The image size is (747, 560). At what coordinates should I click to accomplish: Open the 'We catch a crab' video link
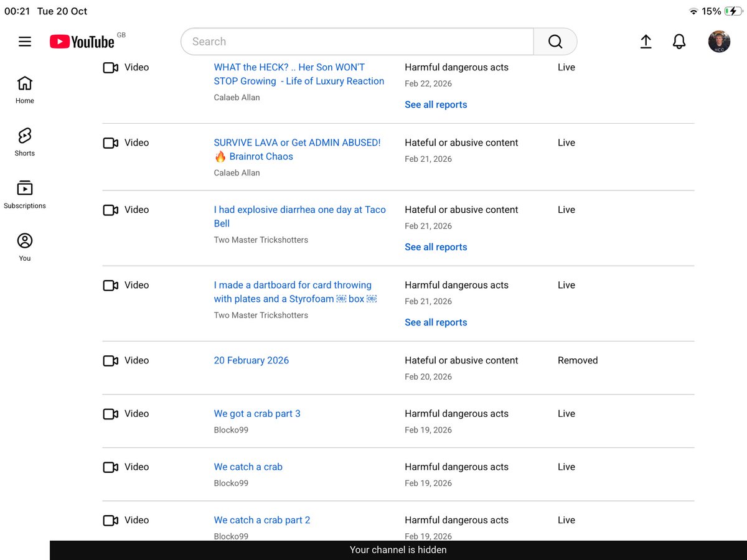(248, 467)
